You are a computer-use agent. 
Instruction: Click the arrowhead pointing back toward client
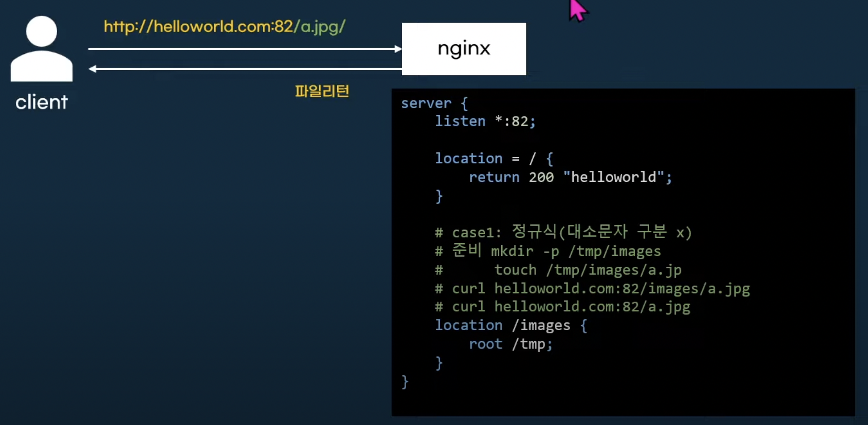point(93,69)
